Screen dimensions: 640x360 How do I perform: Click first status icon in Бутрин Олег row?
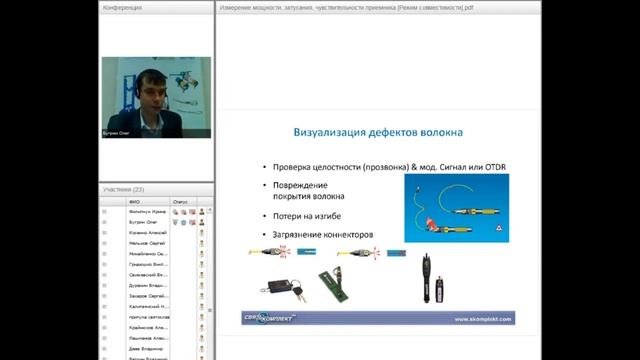point(175,222)
